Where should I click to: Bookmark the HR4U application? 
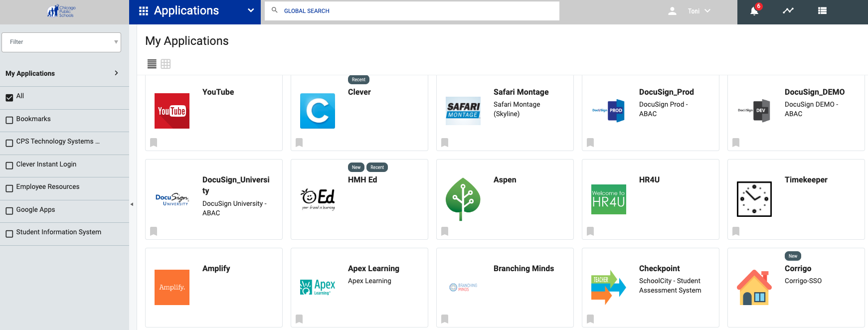(590, 231)
